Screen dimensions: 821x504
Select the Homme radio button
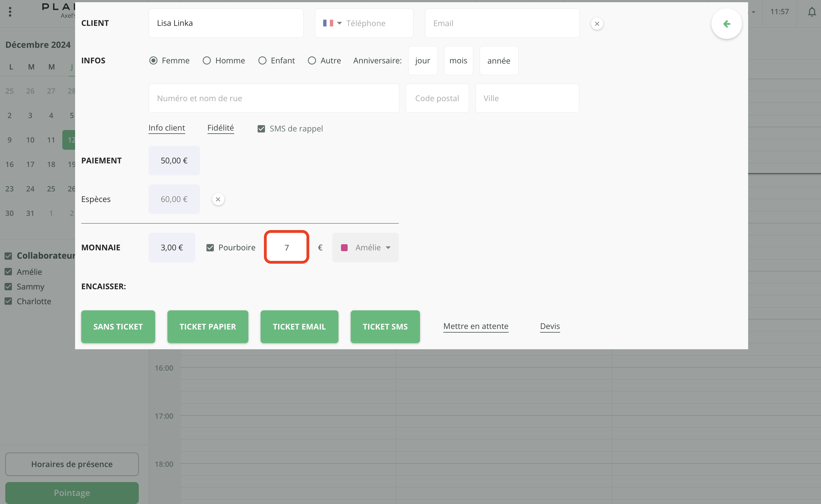click(207, 61)
